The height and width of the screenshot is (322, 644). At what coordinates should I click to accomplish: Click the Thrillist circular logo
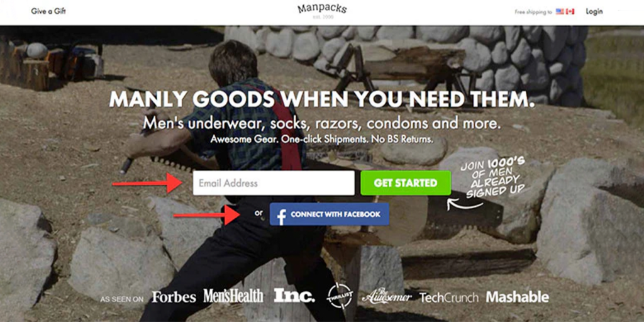(x=340, y=296)
